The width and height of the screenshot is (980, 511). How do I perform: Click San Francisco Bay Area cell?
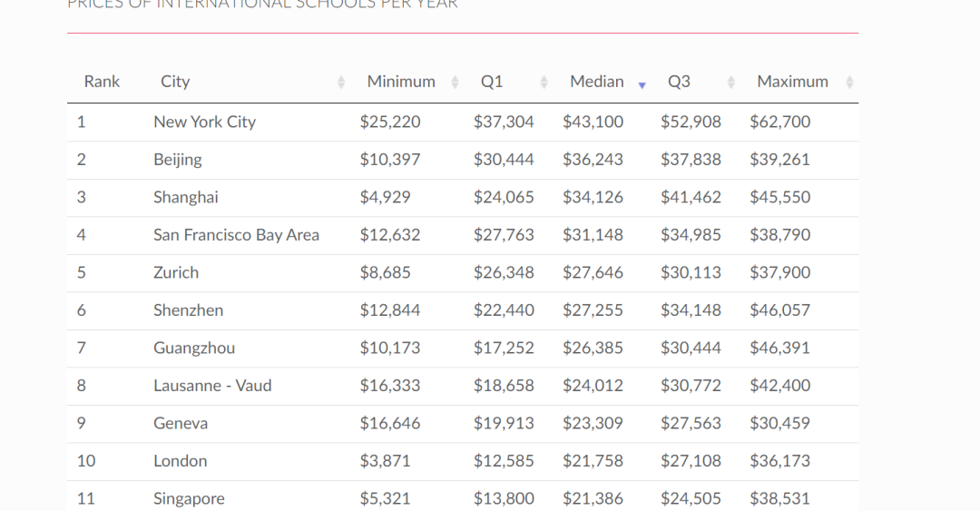point(236,235)
